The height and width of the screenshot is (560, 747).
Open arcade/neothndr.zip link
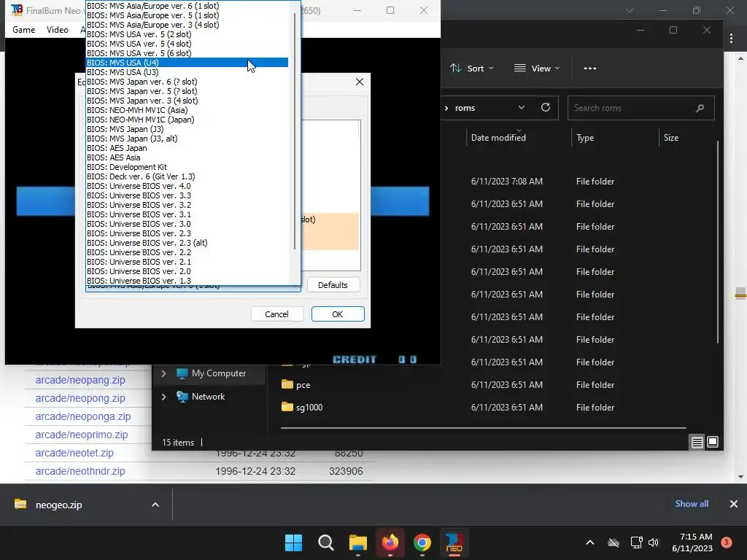[x=80, y=471]
